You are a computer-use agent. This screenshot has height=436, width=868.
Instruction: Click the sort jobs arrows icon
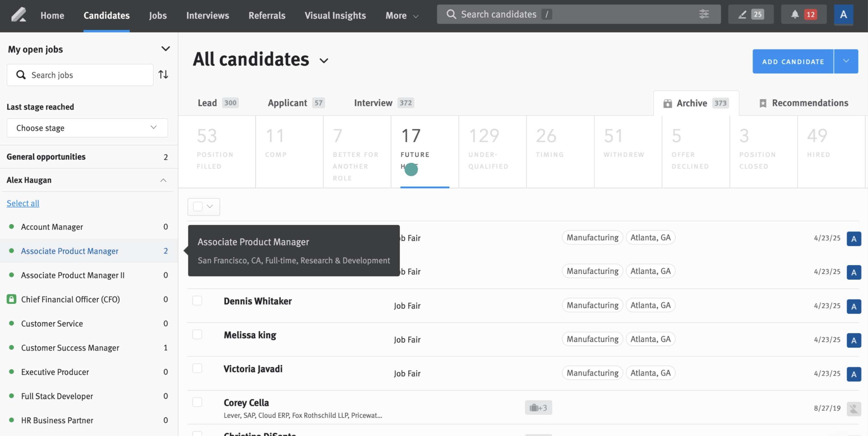[x=164, y=74]
